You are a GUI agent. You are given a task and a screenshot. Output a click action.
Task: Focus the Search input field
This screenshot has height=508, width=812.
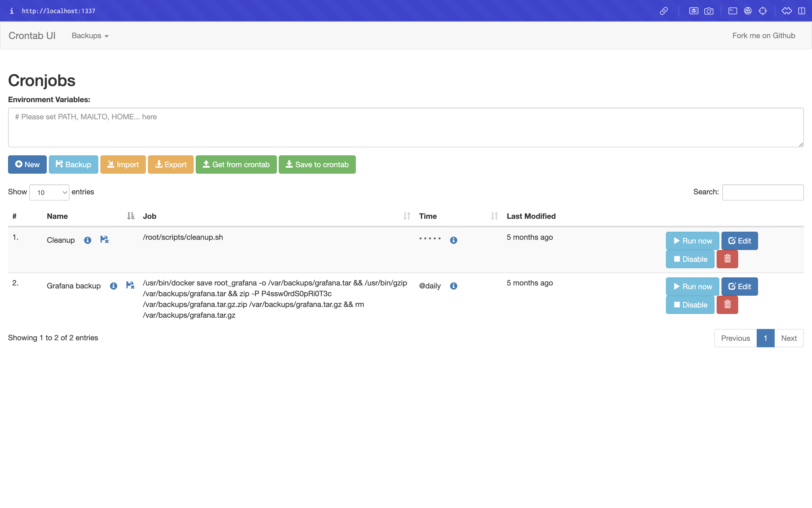tap(763, 192)
